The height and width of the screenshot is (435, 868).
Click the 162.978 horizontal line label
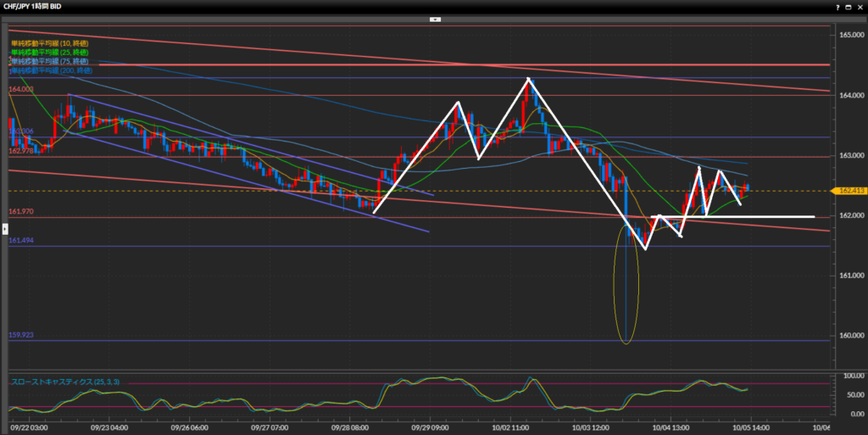[x=21, y=151]
